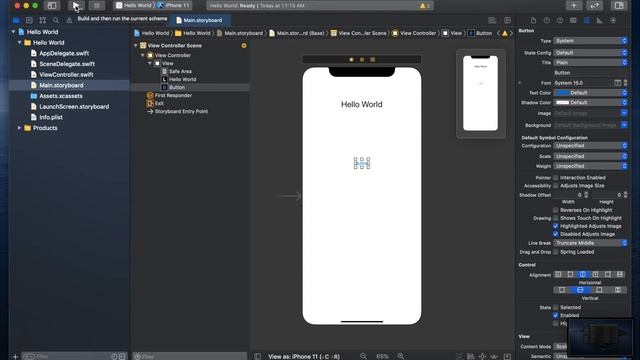This screenshot has width=640, height=360.
Task: Open the Title Plain dropdown
Action: pyautogui.click(x=590, y=62)
